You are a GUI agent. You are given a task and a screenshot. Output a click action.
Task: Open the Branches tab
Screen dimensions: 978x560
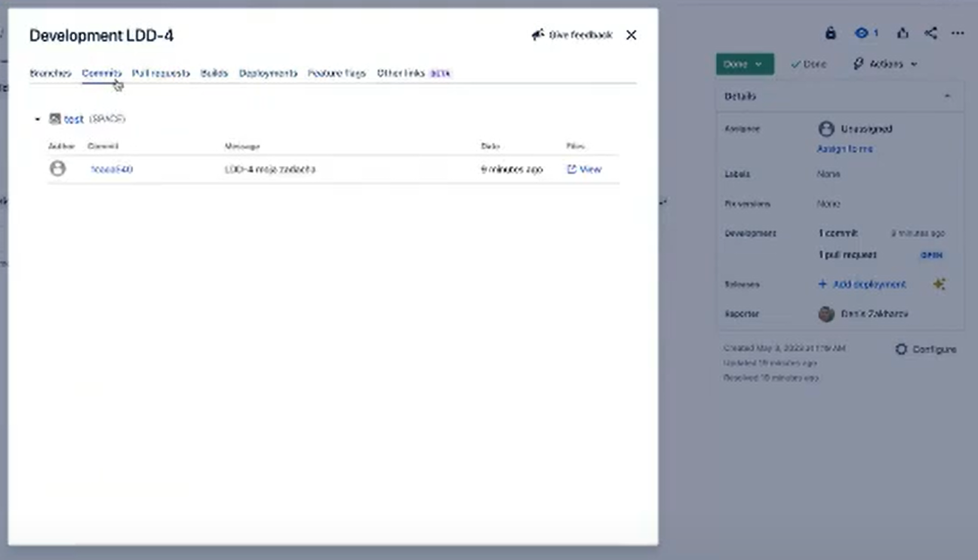coord(50,73)
